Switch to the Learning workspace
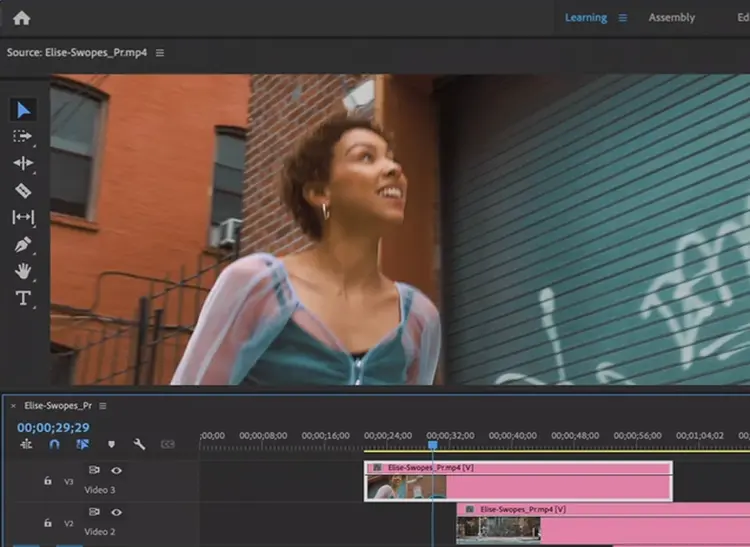 [585, 18]
